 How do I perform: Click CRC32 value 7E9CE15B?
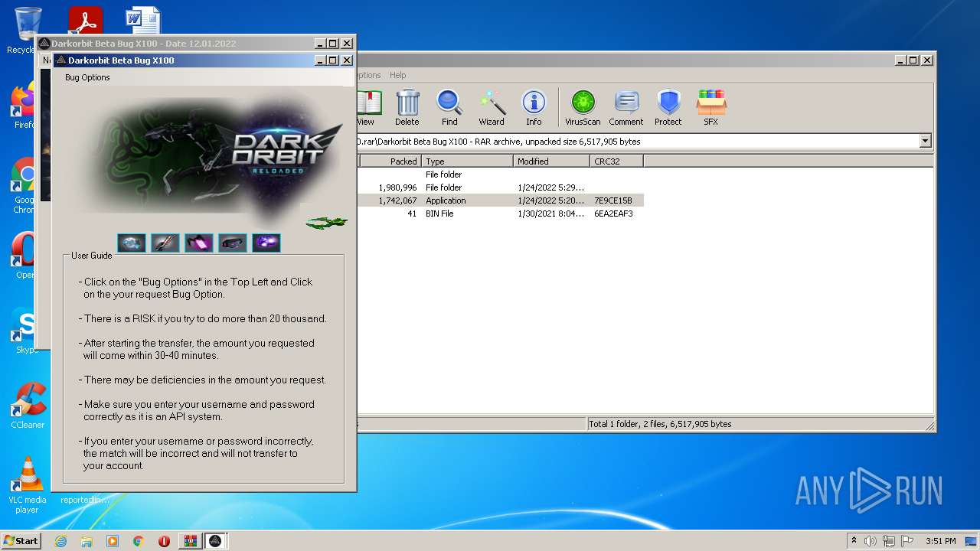point(613,201)
